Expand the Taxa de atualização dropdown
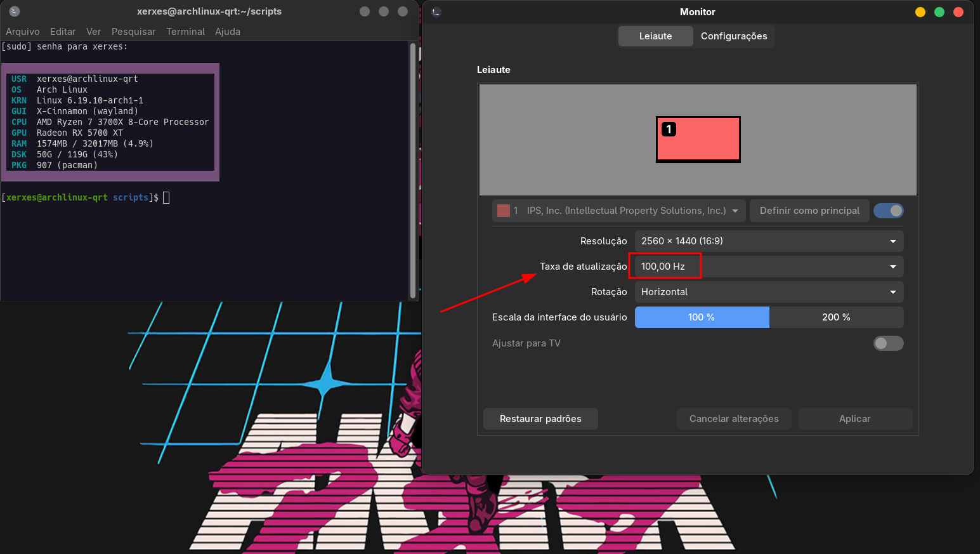 click(768, 267)
